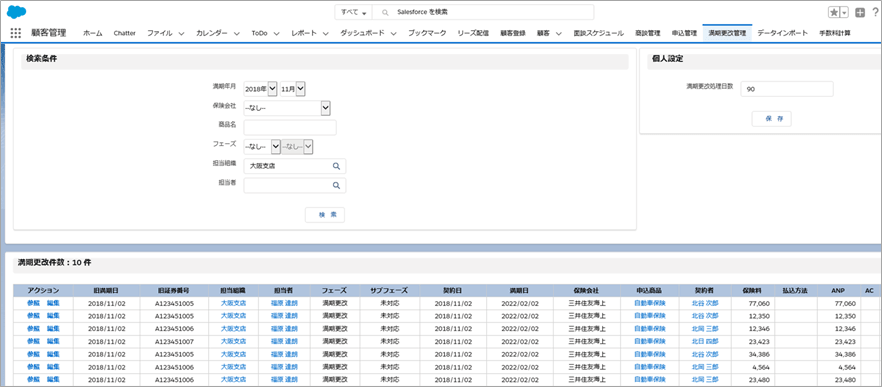This screenshot has width=882, height=387.
Task: Open global actions plus icon
Action: pos(860,12)
